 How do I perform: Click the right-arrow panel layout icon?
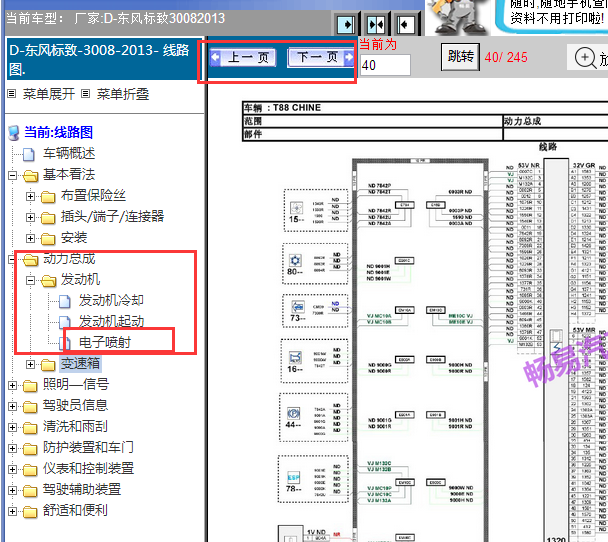tap(346, 25)
